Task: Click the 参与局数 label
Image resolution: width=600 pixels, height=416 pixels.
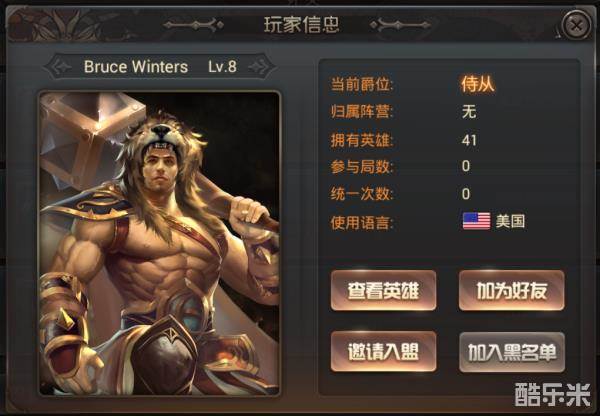Action: [x=362, y=167]
